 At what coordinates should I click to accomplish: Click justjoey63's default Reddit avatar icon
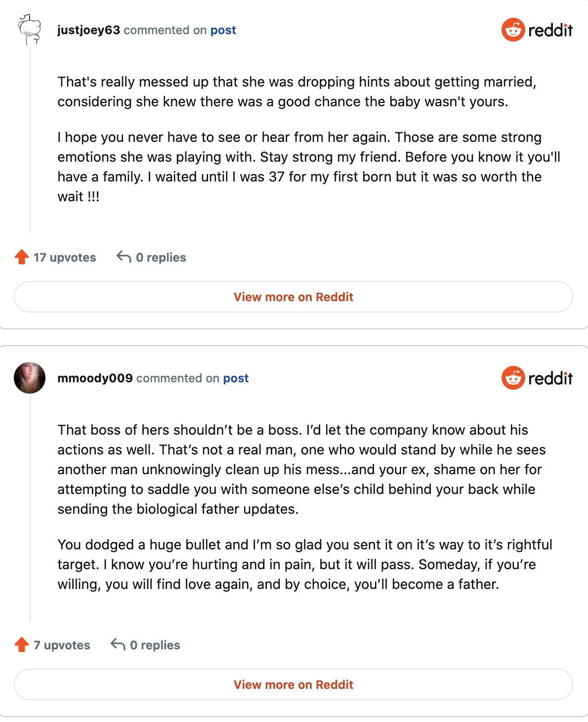pos(29,29)
